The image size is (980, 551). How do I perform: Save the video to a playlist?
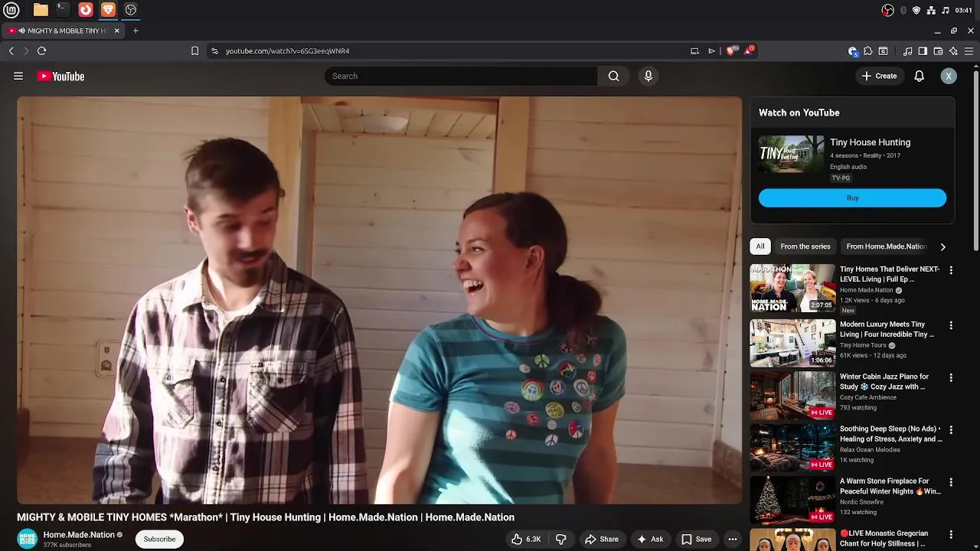[696, 539]
